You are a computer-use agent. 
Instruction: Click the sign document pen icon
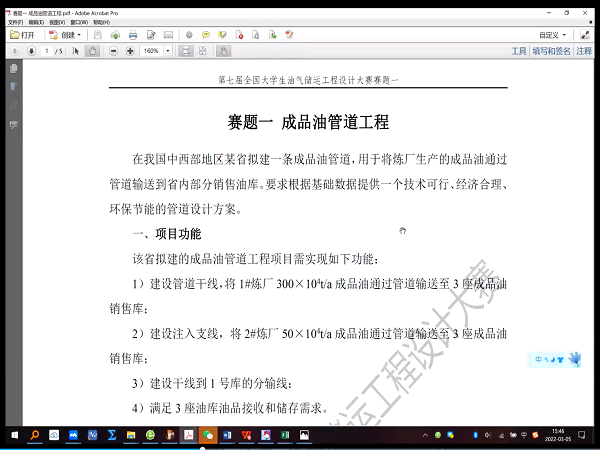(x=289, y=35)
